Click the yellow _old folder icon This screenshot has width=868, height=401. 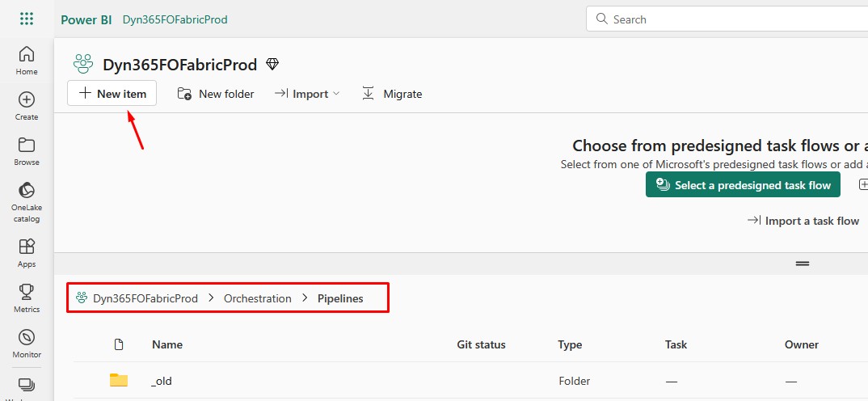click(x=119, y=381)
